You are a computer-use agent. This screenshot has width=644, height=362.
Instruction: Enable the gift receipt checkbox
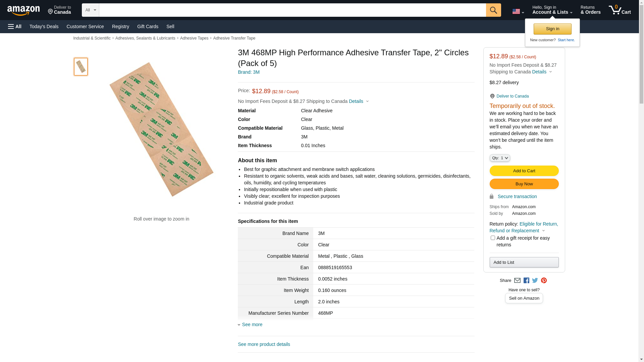(x=493, y=238)
